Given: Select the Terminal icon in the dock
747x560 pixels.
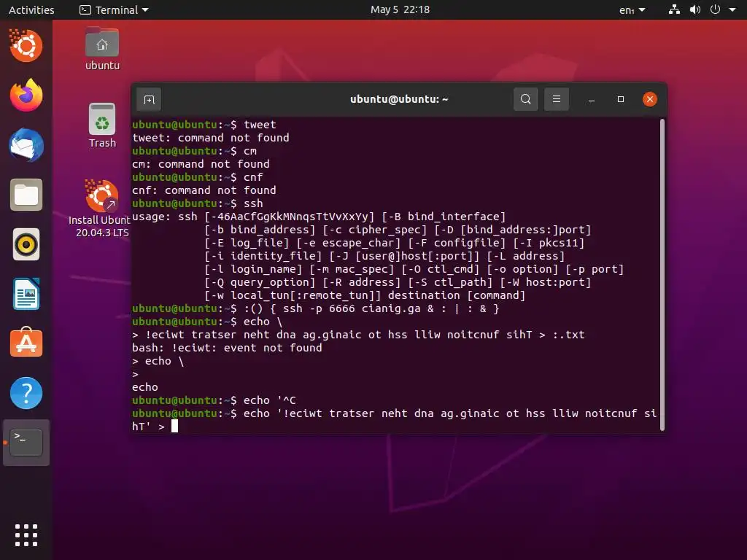Looking at the screenshot, I should [26, 443].
